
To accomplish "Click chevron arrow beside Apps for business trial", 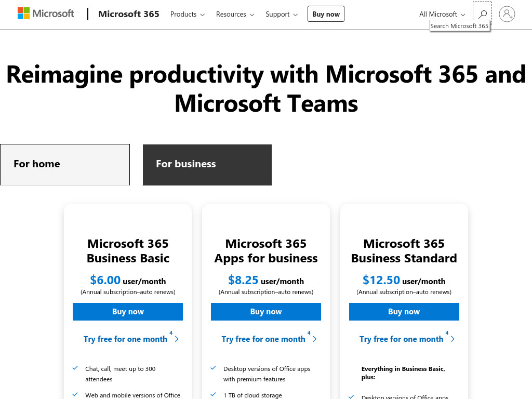I will pos(315,339).
